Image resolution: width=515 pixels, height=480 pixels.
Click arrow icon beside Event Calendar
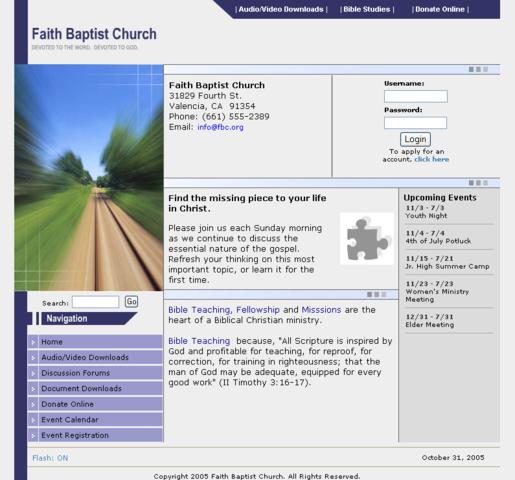point(33,420)
